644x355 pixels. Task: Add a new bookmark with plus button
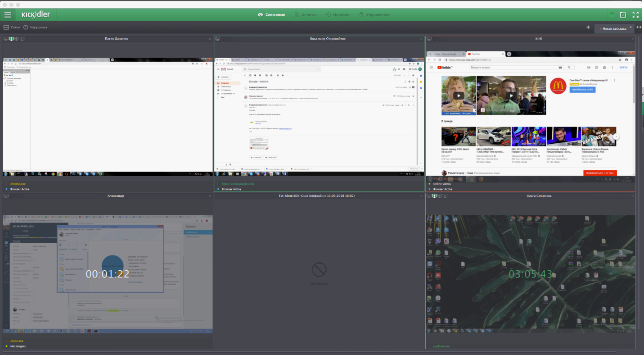click(588, 27)
